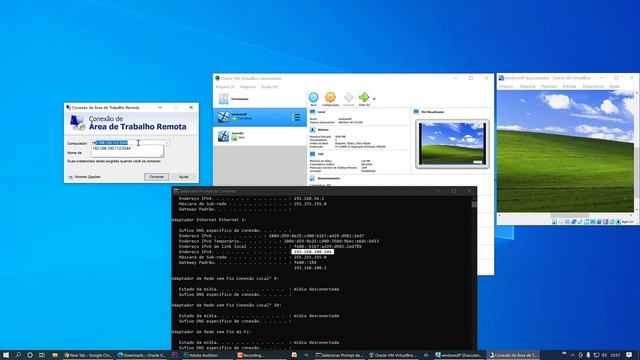This screenshot has width=640, height=360.
Task: Click gateway value 192.168.100.1 in prompt
Action: pos(310,268)
